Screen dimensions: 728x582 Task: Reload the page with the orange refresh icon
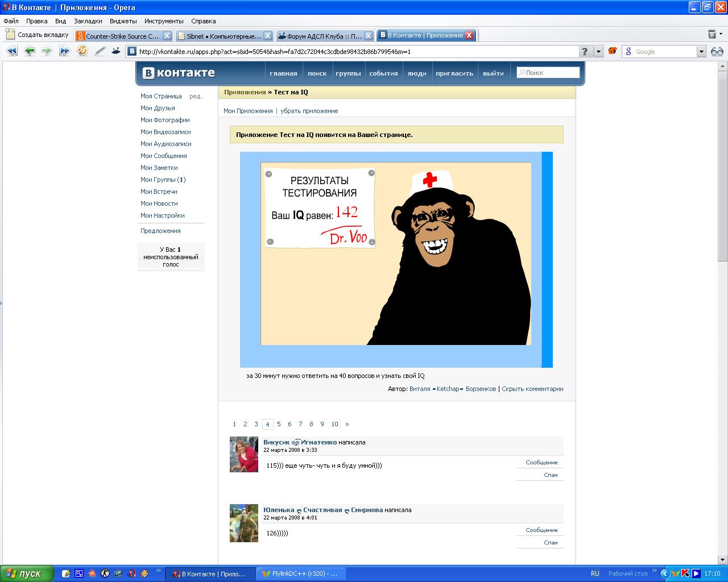click(82, 51)
